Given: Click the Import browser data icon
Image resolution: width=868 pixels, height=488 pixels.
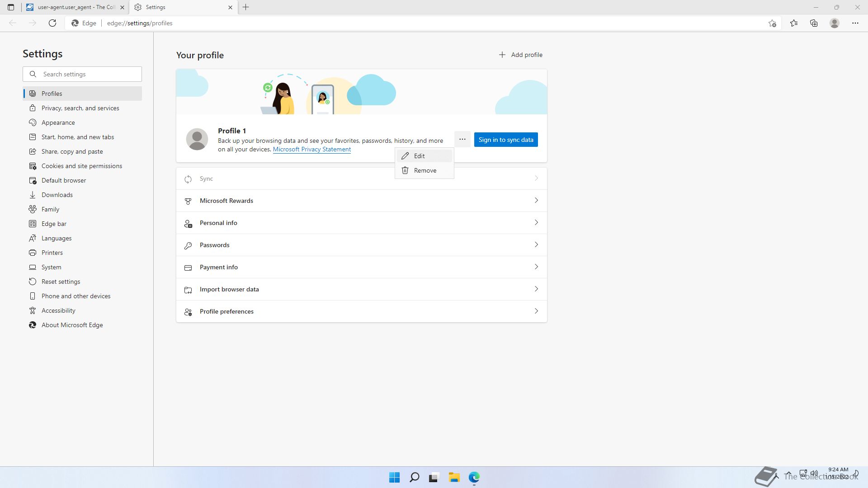Looking at the screenshot, I should click(188, 290).
